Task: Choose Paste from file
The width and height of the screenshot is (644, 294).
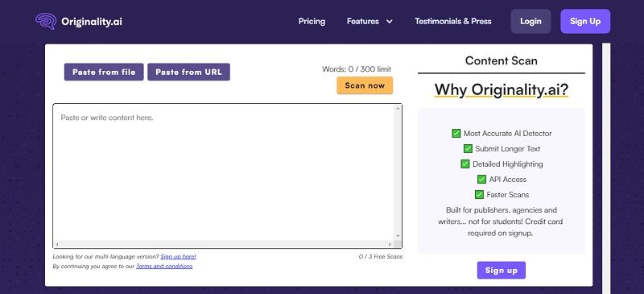Action: tap(104, 72)
